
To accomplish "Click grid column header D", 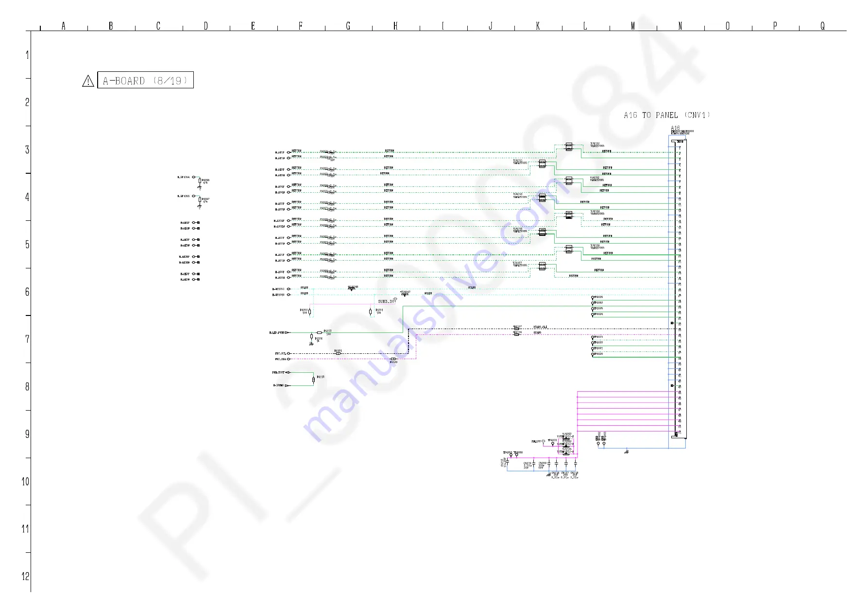I will [x=206, y=26].
